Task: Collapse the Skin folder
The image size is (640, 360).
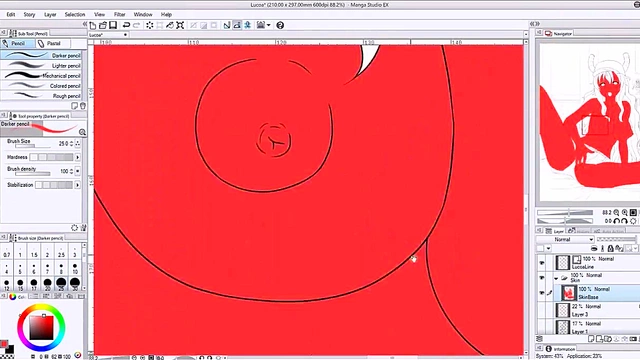Action: tap(556, 278)
